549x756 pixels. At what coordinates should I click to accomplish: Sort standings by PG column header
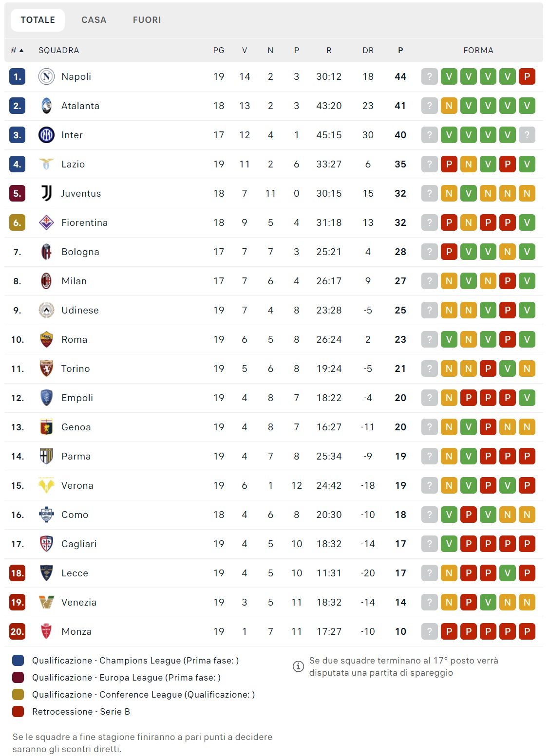pos(219,50)
